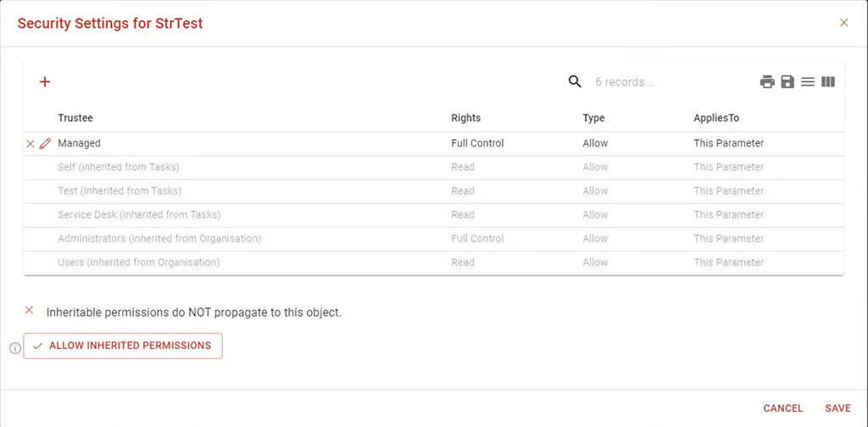The width and height of the screenshot is (868, 427).
Task: Click Allow in the Managed row
Action: tap(595, 143)
